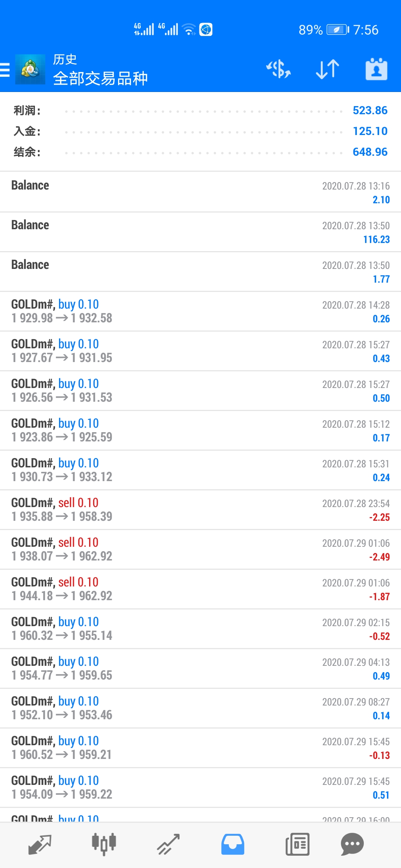
Task: Open the symbol filter dollar icon
Action: tap(278, 69)
